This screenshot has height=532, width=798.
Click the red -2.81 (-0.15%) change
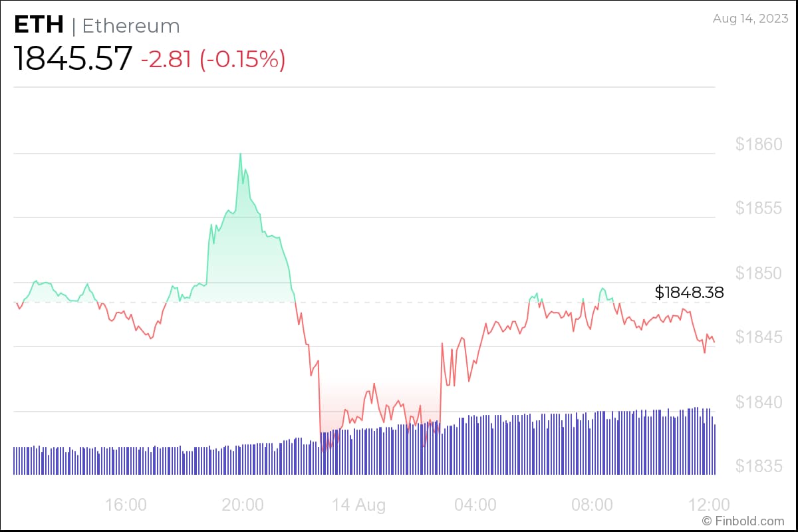pos(213,60)
